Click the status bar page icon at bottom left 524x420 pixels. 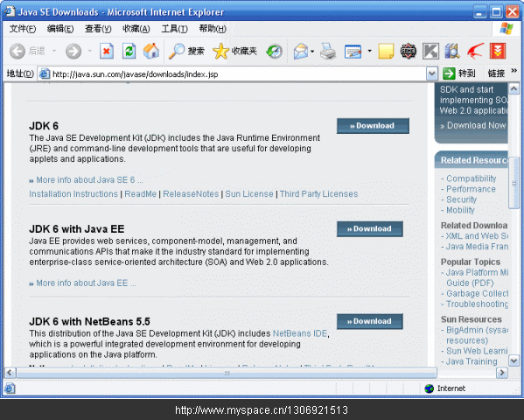tap(10, 388)
